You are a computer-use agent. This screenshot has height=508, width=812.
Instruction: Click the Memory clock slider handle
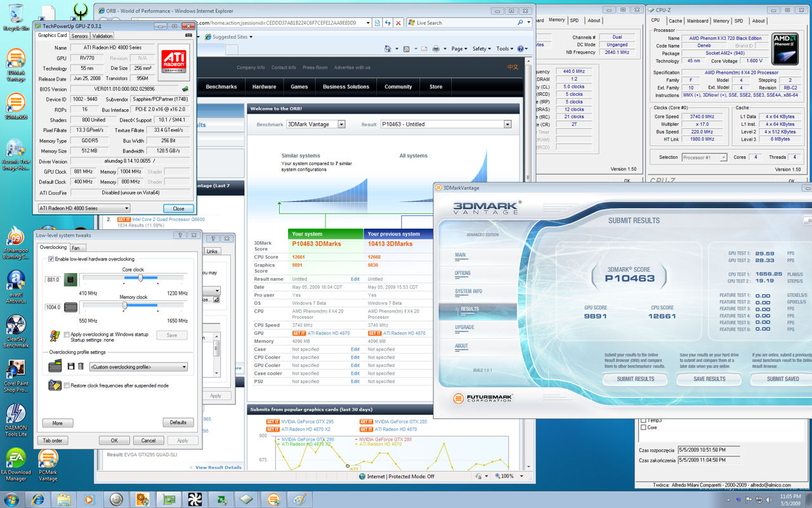click(124, 305)
